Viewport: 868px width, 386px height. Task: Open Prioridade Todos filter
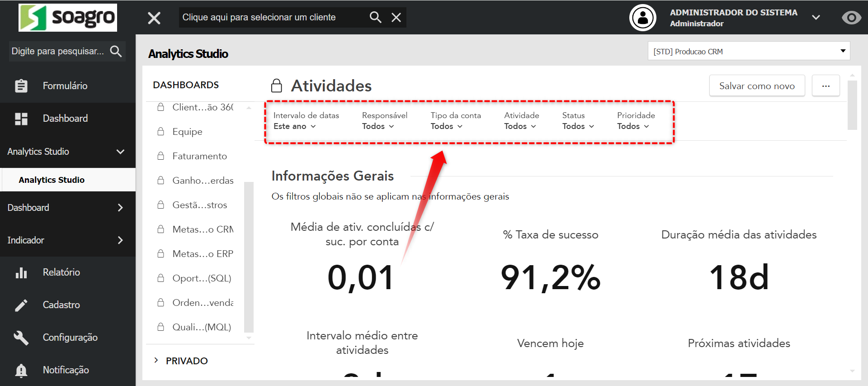[636, 121]
